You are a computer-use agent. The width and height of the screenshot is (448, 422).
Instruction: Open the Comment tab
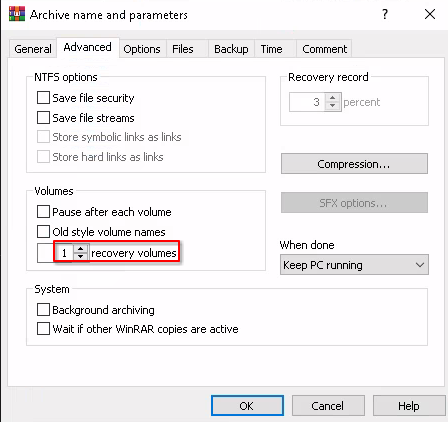[x=325, y=49]
